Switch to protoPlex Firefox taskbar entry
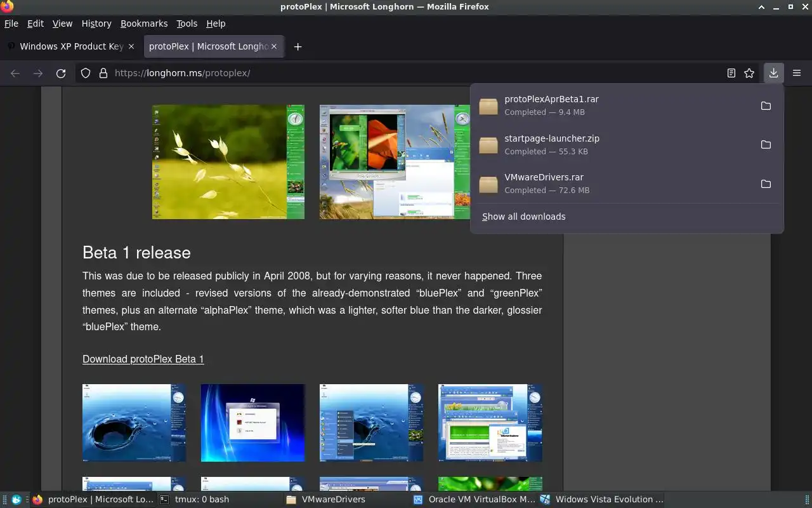812x508 pixels. (93, 500)
